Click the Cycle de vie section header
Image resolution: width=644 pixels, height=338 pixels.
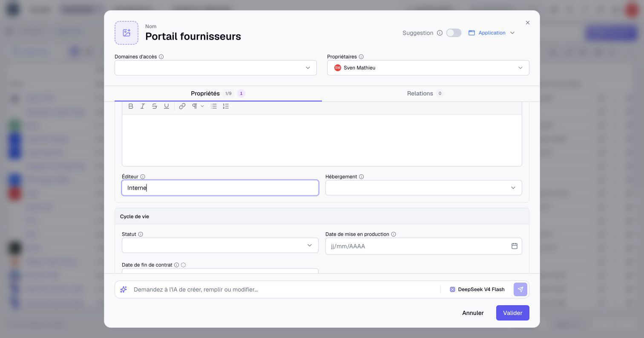pyautogui.click(x=322, y=217)
